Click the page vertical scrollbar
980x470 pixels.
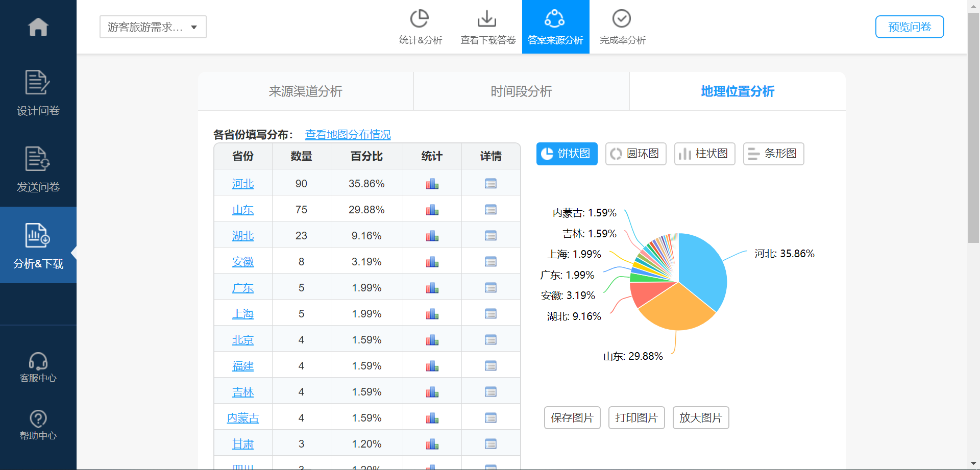pos(973,128)
